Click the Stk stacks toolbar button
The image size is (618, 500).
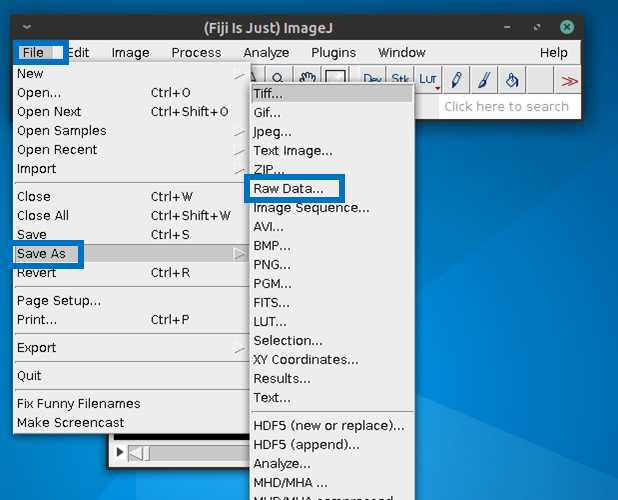[400, 78]
